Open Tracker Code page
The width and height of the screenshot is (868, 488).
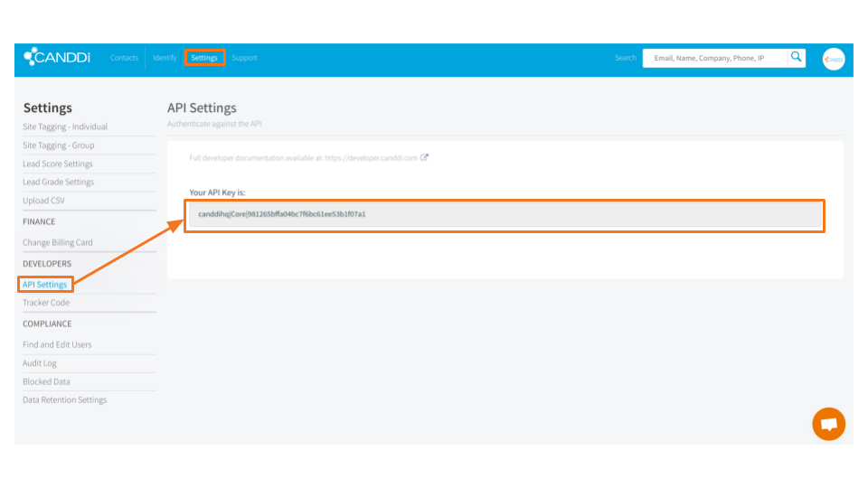[x=46, y=303]
